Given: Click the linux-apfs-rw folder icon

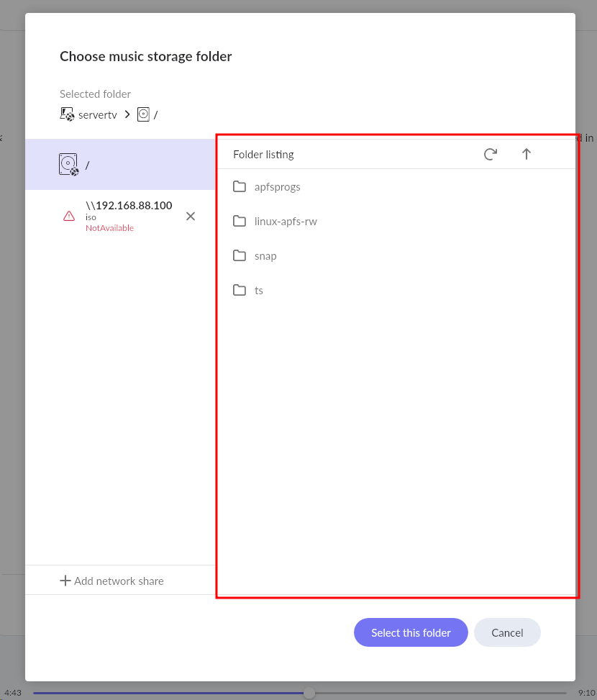Looking at the screenshot, I should 240,221.
